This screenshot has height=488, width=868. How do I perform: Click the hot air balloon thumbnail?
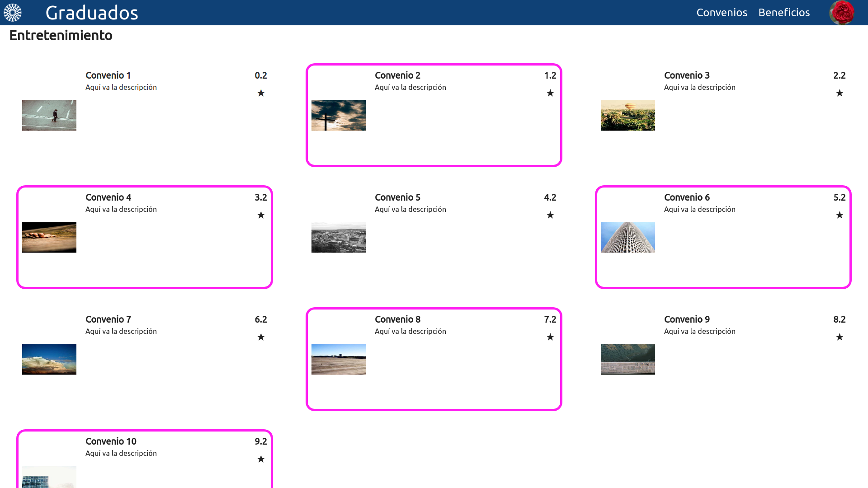(x=628, y=115)
